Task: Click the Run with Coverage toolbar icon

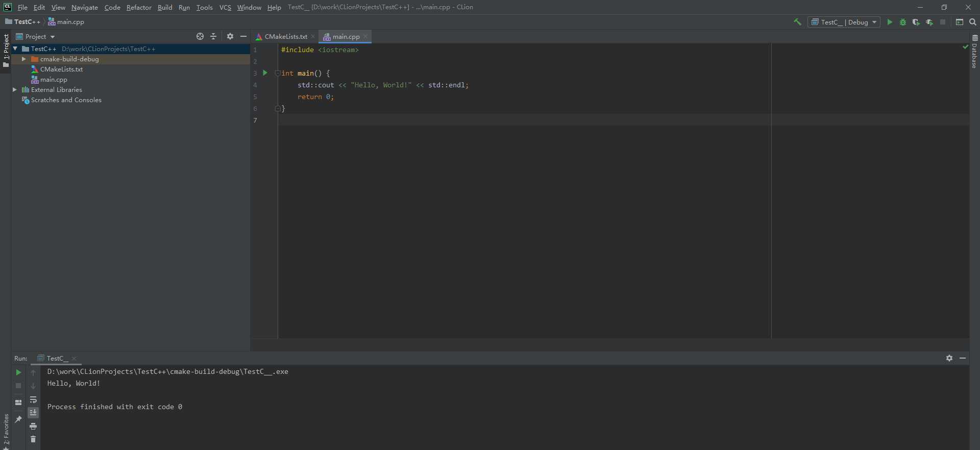Action: point(916,22)
